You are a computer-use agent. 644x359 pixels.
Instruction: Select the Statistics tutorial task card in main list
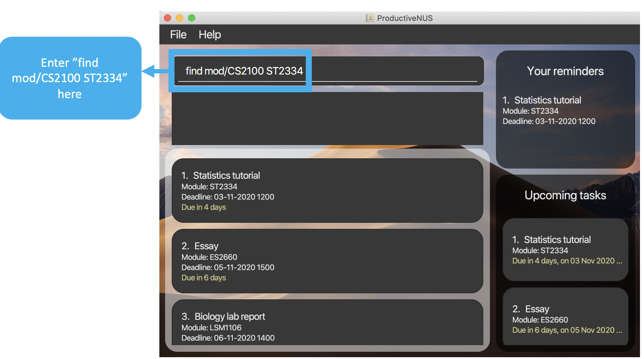tap(327, 190)
